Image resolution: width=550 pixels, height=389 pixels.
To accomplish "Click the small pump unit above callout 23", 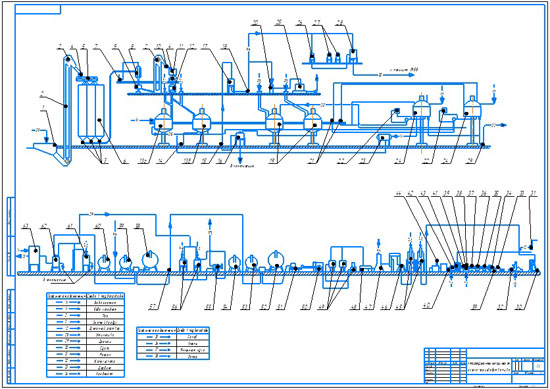I will click(x=384, y=138).
